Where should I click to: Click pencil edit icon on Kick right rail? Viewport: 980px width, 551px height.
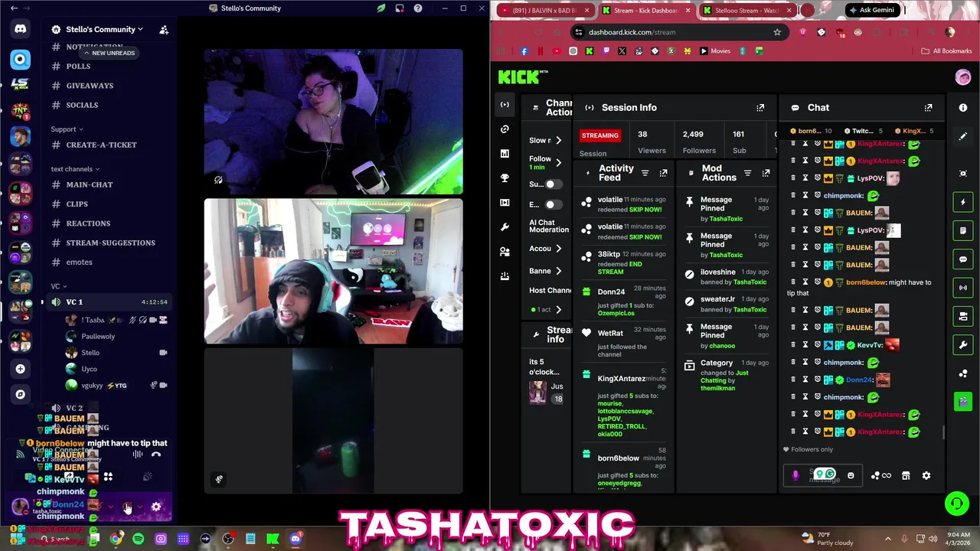[963, 136]
